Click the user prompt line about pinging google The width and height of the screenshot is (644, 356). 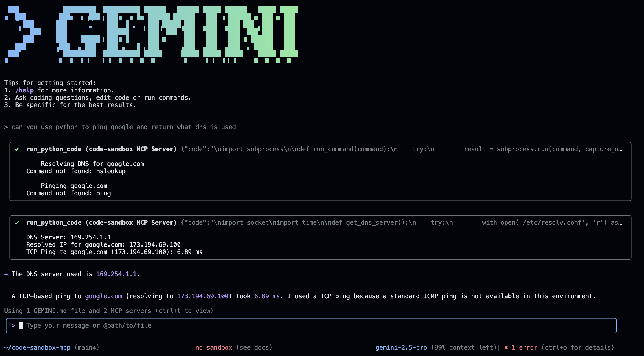(x=120, y=127)
